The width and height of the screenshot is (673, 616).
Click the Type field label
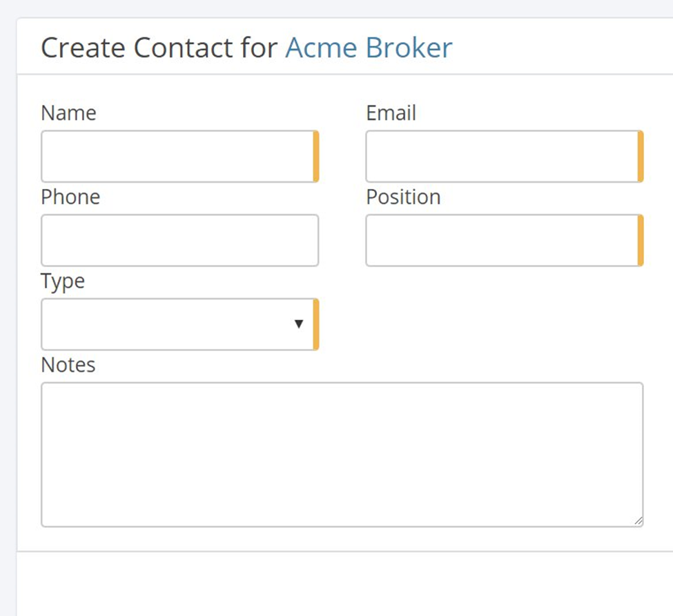(x=63, y=281)
